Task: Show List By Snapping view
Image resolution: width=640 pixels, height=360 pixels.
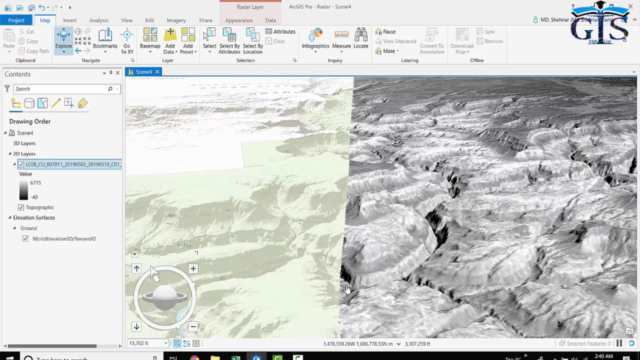Action: coord(69,103)
